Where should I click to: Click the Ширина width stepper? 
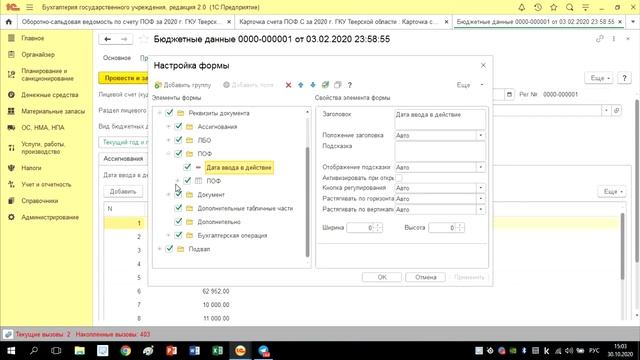(x=378, y=228)
